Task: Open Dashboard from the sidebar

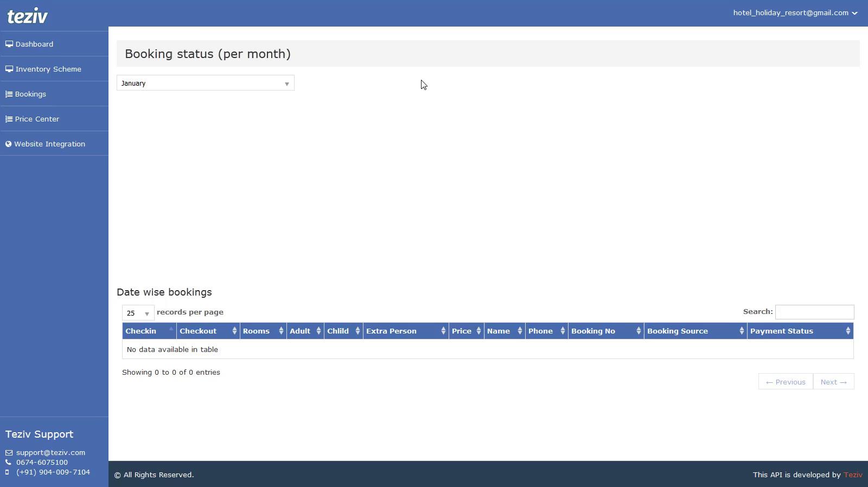Action: [x=54, y=44]
